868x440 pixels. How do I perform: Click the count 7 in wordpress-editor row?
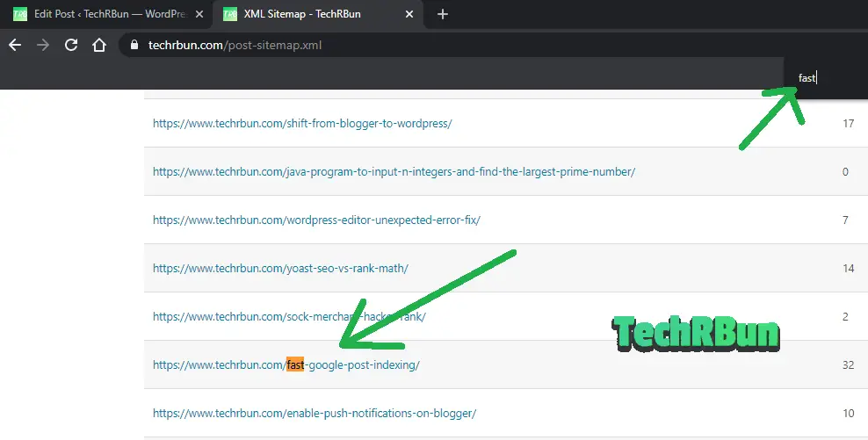[845, 220]
